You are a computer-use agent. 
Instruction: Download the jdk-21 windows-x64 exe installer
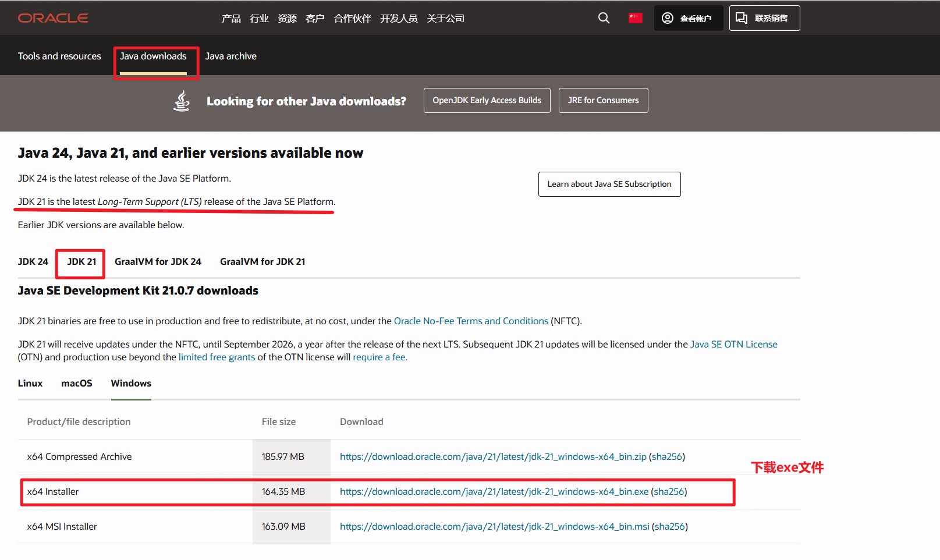(x=494, y=492)
